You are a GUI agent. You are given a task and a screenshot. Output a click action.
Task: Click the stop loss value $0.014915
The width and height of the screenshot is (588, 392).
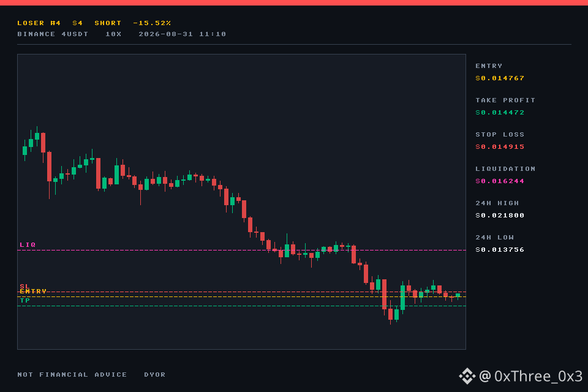coord(500,147)
